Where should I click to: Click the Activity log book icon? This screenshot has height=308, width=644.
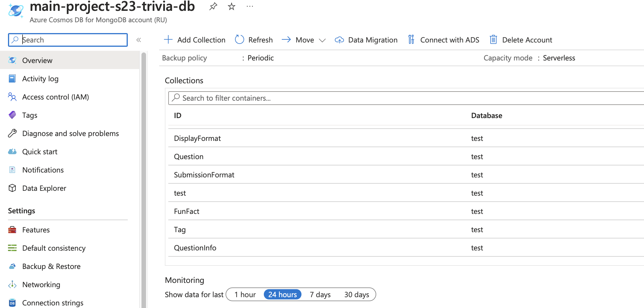(12, 78)
